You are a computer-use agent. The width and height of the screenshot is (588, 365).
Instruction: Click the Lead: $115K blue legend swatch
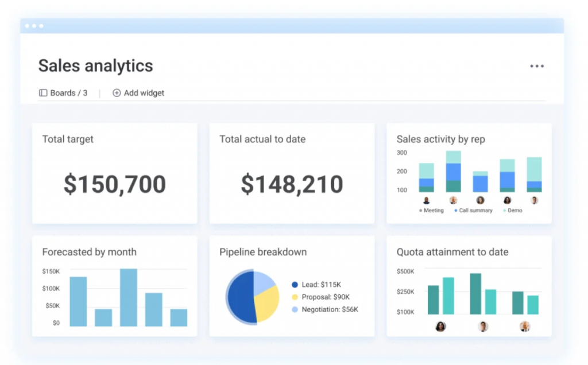(295, 285)
